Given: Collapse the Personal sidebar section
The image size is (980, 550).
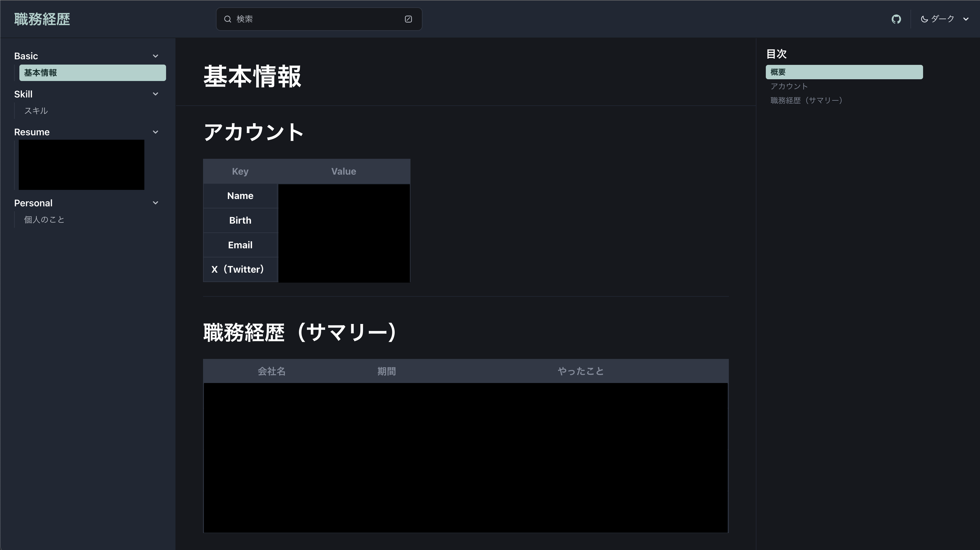Looking at the screenshot, I should 155,203.
